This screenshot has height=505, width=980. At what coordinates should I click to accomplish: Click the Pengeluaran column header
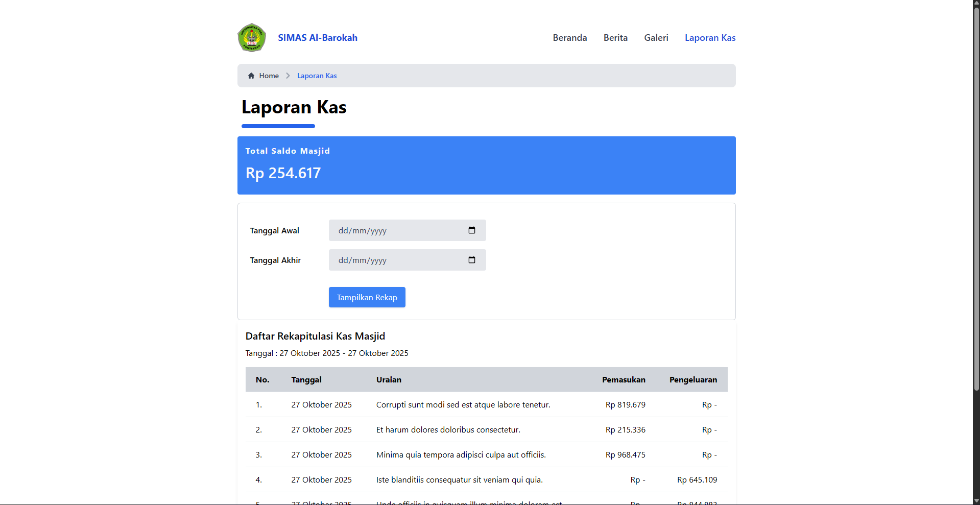coord(692,379)
